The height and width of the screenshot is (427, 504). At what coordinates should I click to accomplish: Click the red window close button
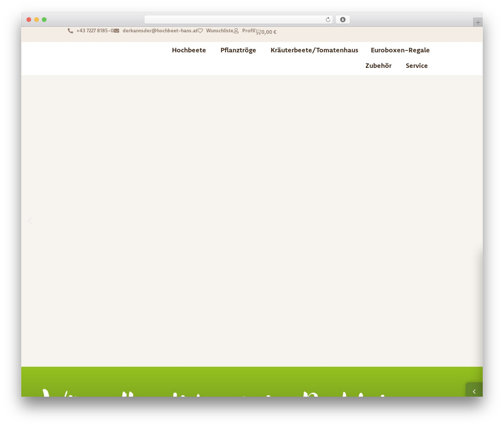29,20
